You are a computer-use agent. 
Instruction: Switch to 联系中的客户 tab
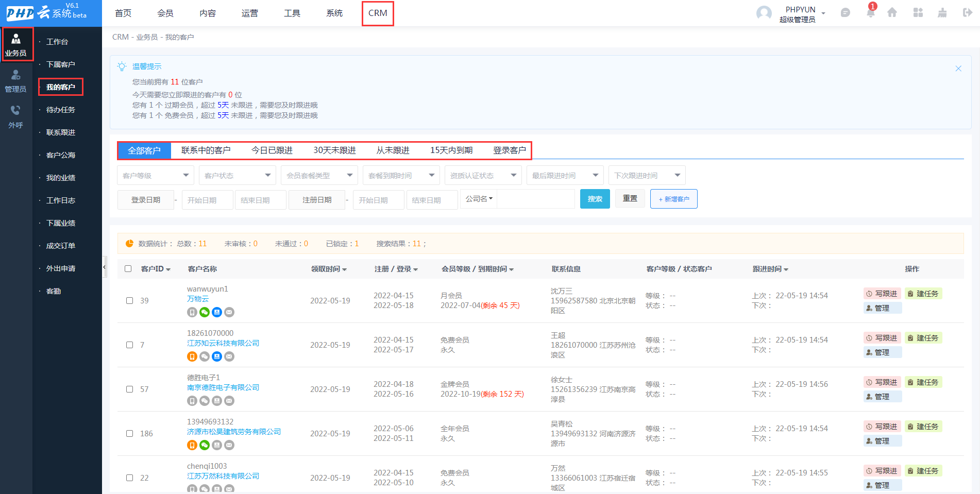(x=206, y=150)
